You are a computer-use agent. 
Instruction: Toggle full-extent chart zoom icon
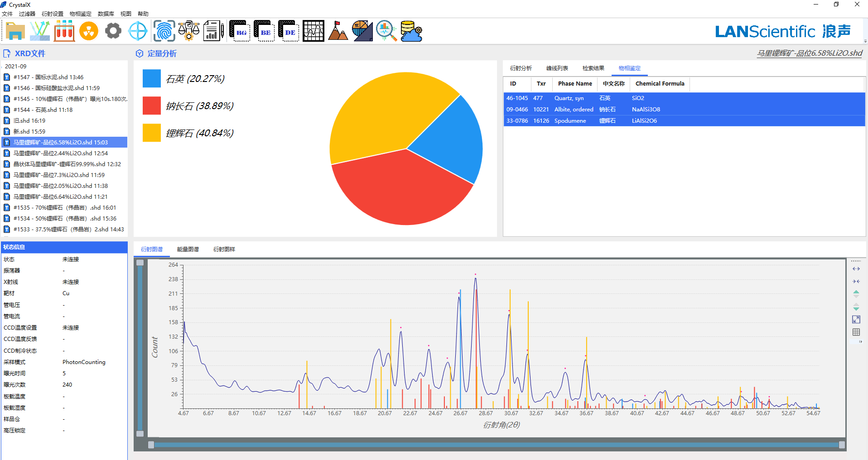856,320
